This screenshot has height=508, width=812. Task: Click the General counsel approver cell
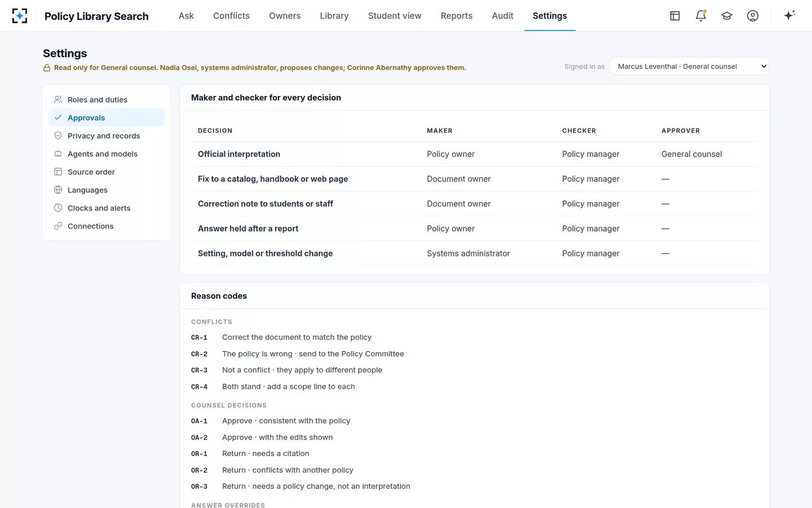(x=691, y=154)
